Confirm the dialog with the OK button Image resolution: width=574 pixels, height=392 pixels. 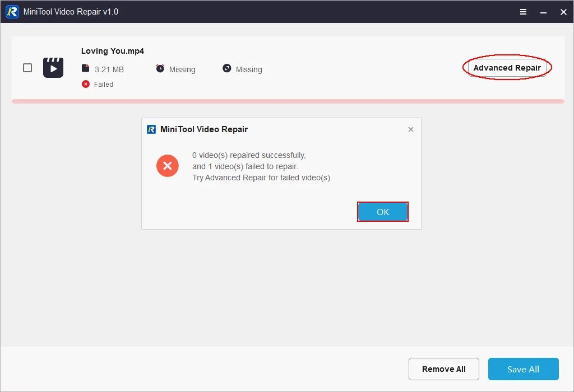(382, 212)
